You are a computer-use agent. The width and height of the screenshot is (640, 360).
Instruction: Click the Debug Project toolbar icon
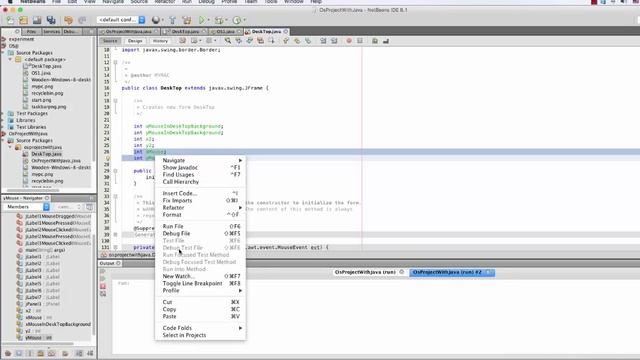[219, 20]
